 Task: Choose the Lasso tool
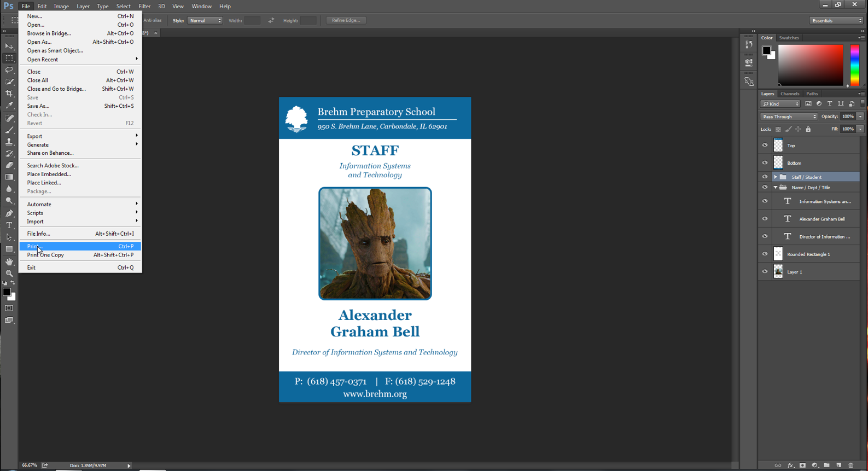(x=9, y=70)
